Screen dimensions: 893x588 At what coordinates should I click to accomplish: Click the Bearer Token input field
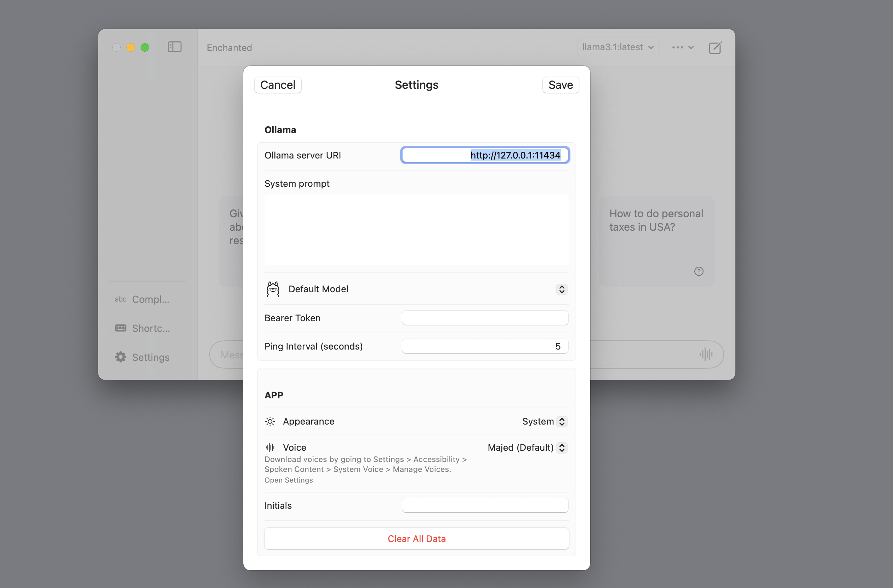485,318
